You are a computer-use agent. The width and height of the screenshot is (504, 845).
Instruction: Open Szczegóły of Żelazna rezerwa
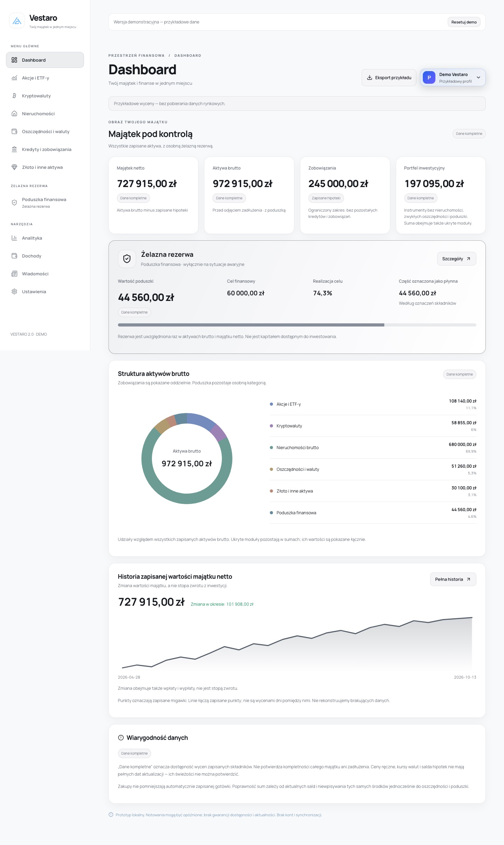456,259
